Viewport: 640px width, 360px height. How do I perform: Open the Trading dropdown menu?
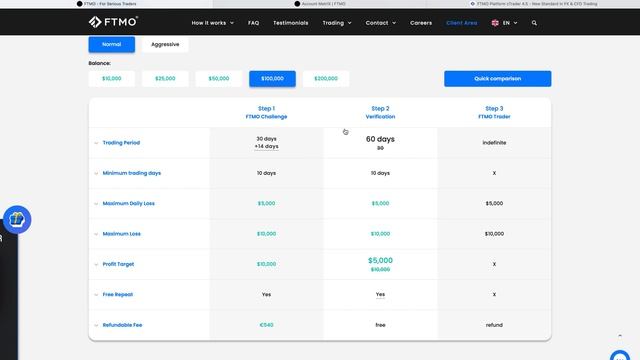[x=337, y=23]
